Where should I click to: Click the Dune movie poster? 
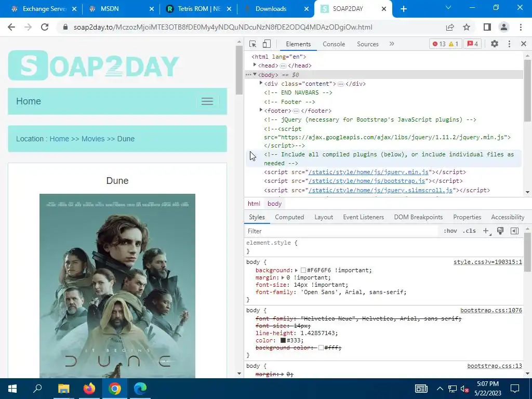117,286
